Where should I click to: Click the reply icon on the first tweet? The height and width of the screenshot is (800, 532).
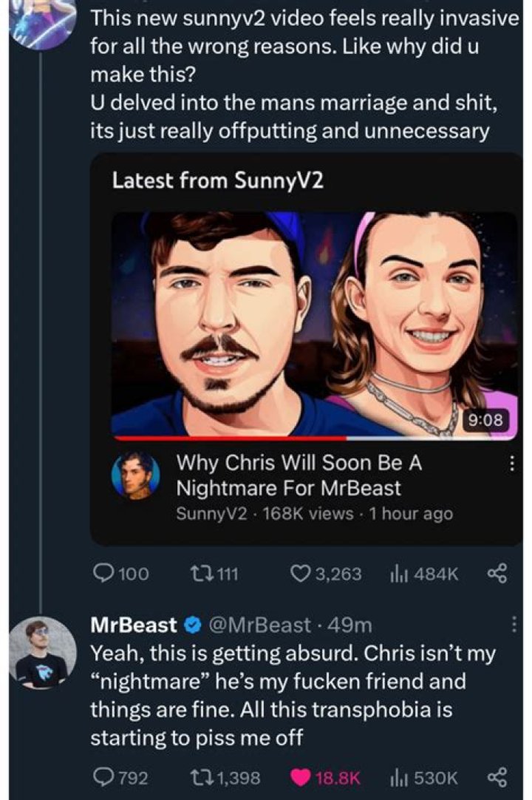point(102,570)
